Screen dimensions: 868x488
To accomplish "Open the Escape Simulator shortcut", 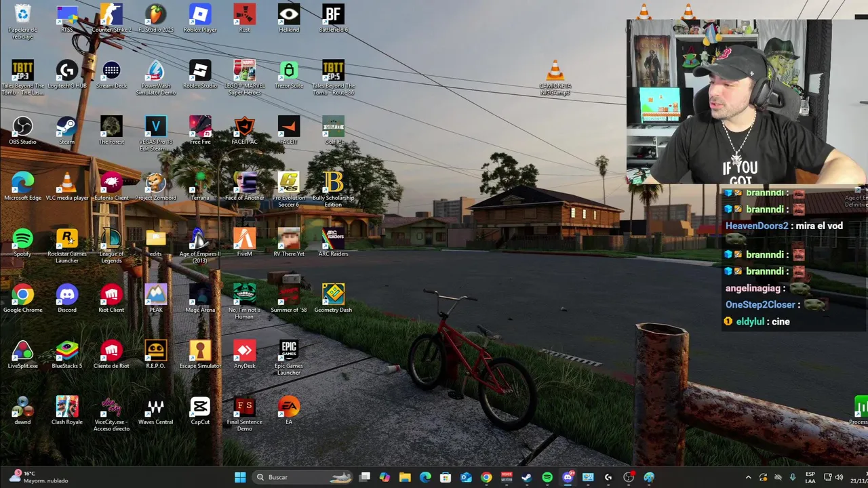I will (x=200, y=355).
